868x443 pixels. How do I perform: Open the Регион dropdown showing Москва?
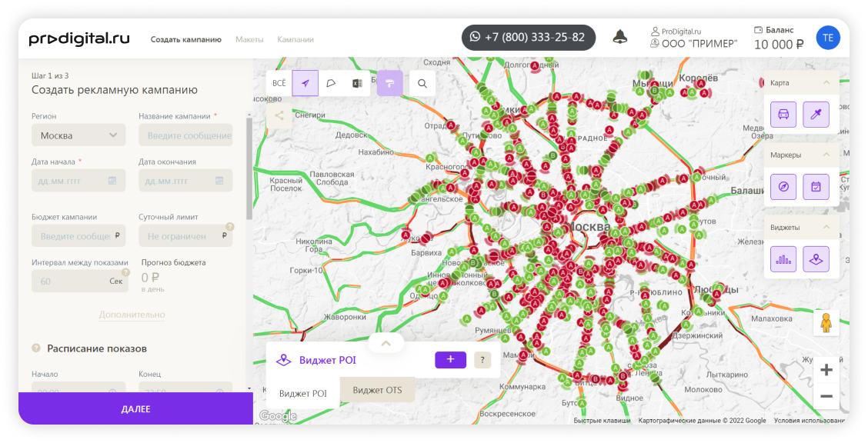point(78,135)
